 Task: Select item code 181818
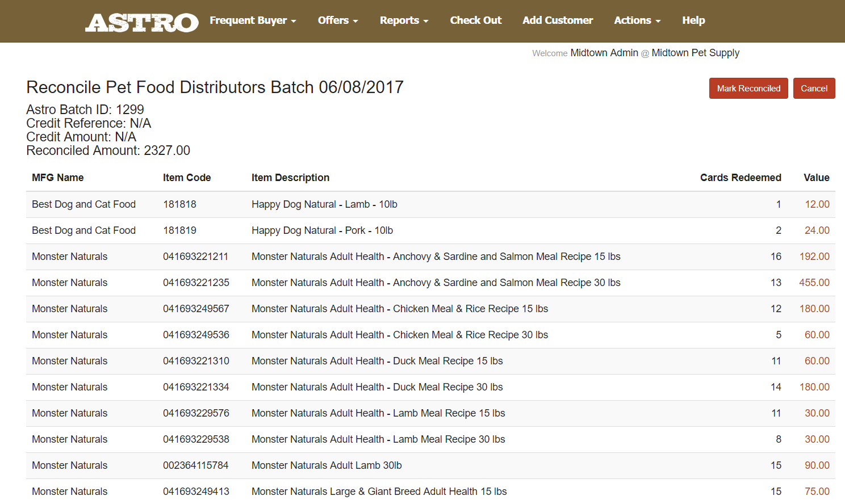click(x=179, y=204)
